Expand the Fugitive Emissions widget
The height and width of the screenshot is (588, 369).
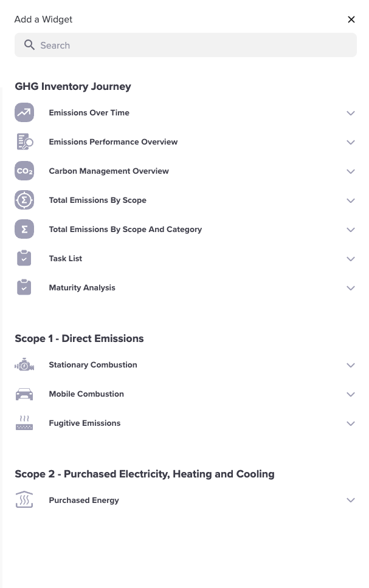pyautogui.click(x=351, y=423)
